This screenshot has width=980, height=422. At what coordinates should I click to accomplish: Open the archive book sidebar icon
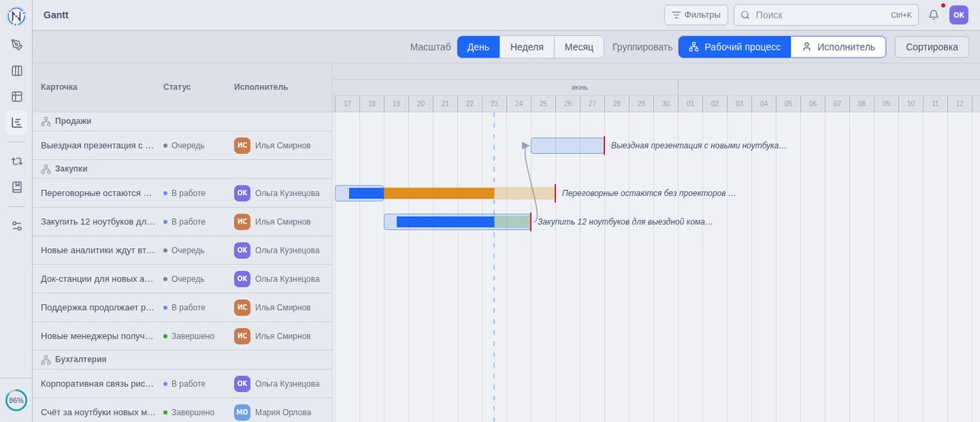[17, 187]
